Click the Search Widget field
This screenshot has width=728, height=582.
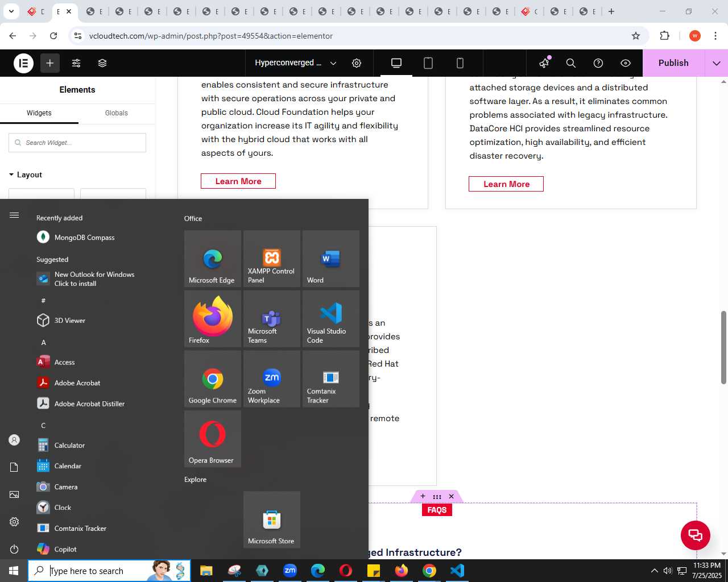pyautogui.click(x=77, y=143)
